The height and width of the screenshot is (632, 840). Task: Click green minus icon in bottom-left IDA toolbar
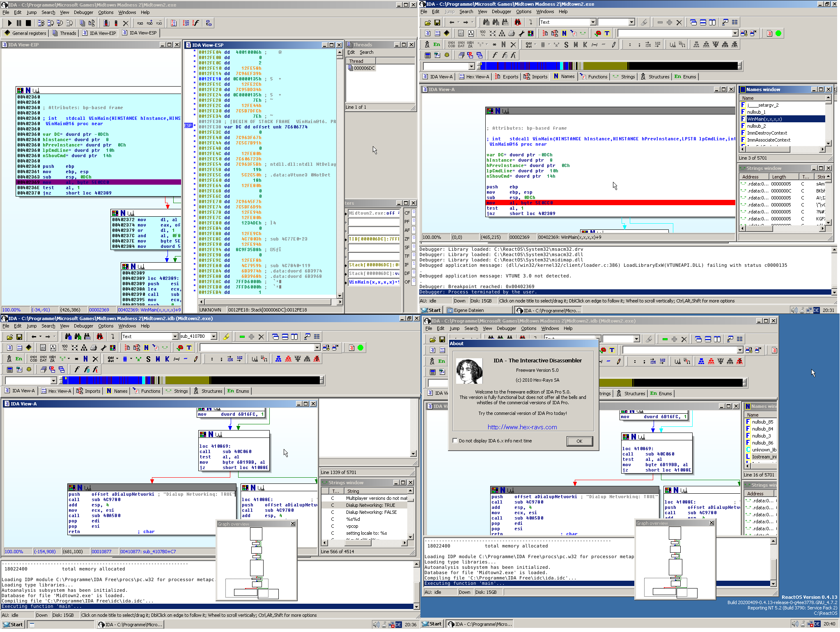pyautogui.click(x=242, y=337)
